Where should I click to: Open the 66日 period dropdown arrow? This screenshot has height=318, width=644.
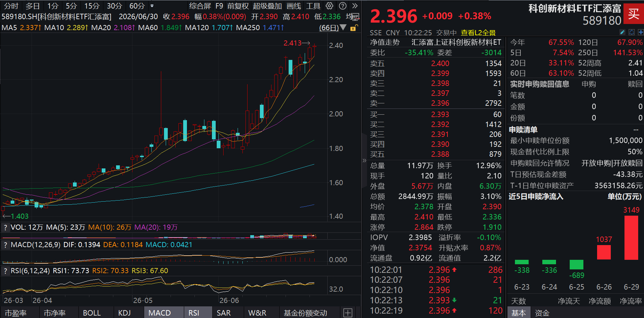tap(343, 27)
